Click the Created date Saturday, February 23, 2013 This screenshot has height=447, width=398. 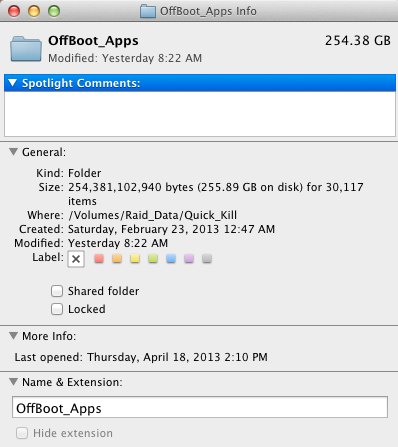[171, 229]
